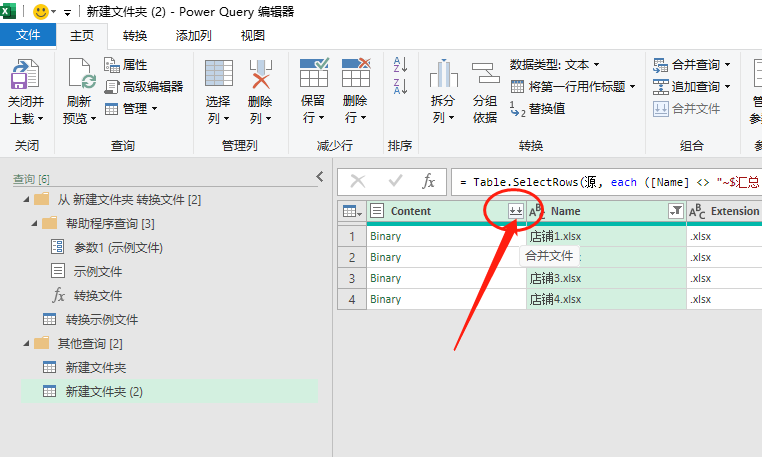This screenshot has height=457, width=762.
Task: Click the smiley feedback icon in title bar
Action: 41,11
